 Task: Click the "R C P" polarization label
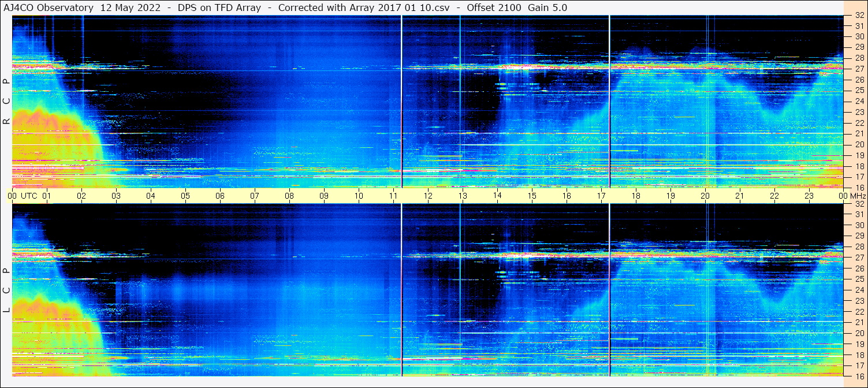[x=6, y=102]
